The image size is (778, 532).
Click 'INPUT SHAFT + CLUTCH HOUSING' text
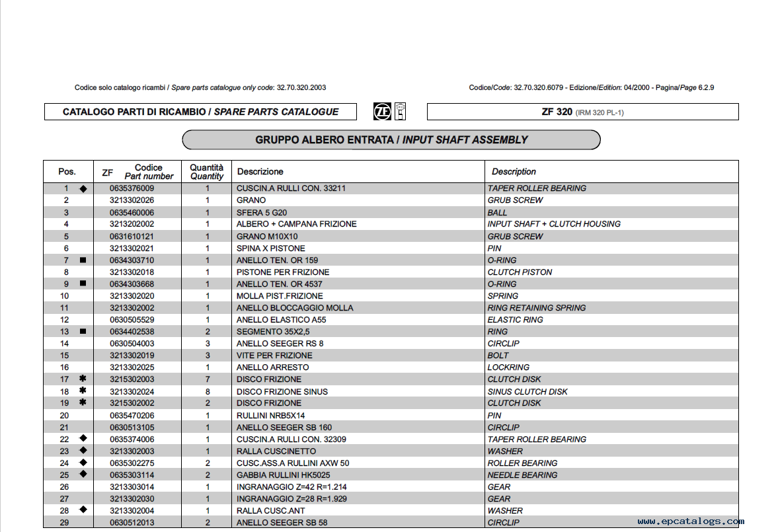point(554,224)
